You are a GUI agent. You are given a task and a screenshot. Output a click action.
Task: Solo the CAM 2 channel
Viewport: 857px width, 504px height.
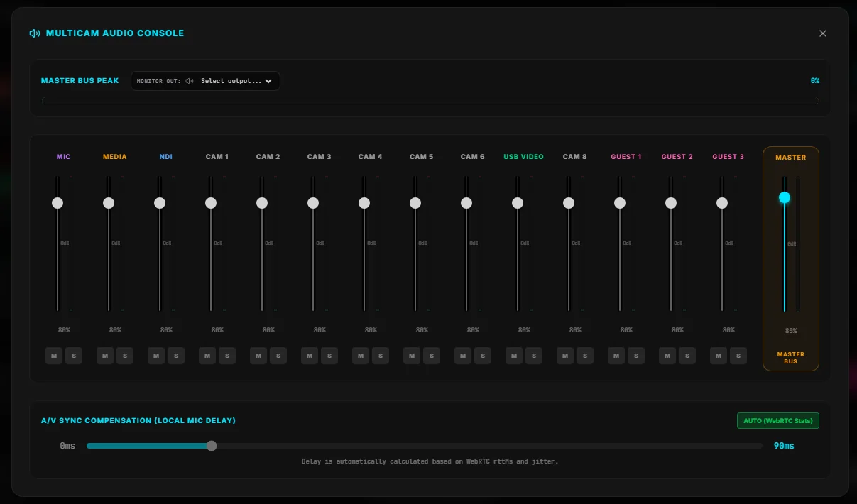click(x=278, y=356)
